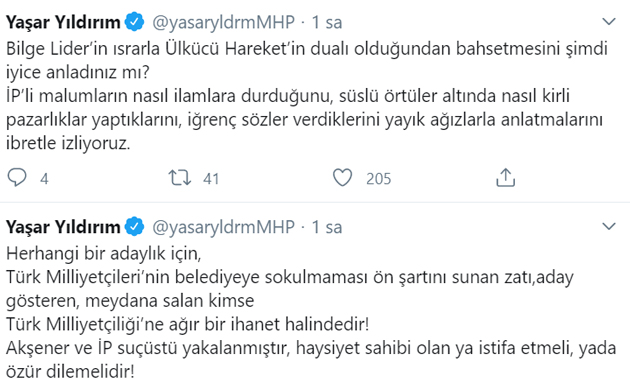Open first tweet text about Bilge Lider
630x379 pixels.
click(307, 96)
